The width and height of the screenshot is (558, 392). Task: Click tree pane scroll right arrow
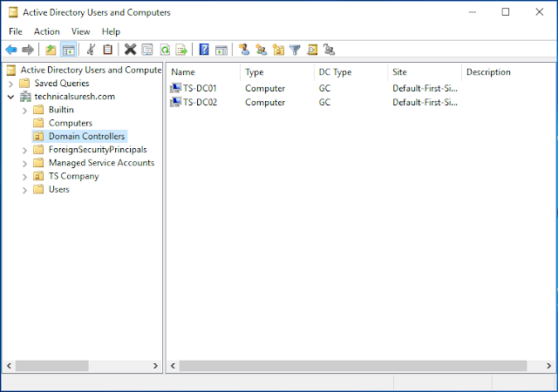click(155, 366)
